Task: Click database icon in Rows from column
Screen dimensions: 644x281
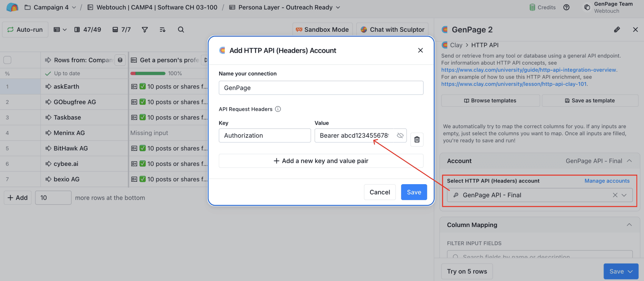Action: click(120, 60)
